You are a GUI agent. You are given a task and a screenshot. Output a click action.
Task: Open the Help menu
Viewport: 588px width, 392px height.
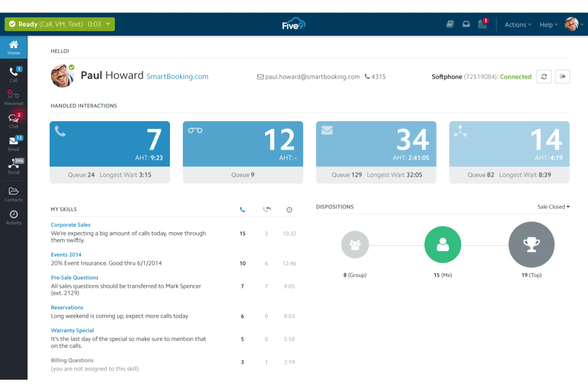click(548, 24)
